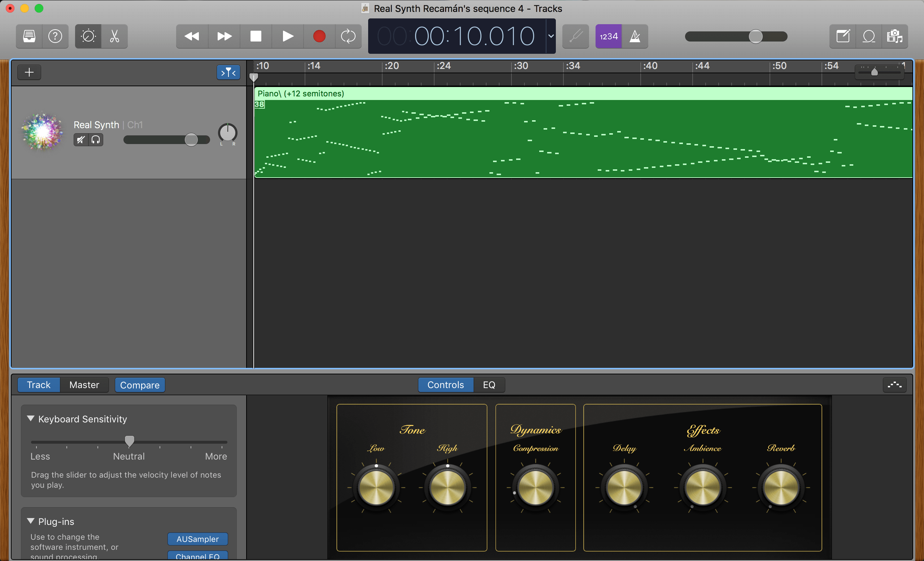The width and height of the screenshot is (924, 561).
Task: Toggle the 1234 count-in button
Action: (x=608, y=36)
